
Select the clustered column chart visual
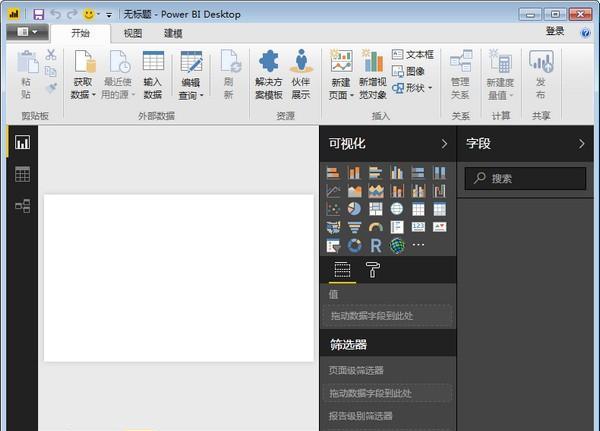point(397,173)
